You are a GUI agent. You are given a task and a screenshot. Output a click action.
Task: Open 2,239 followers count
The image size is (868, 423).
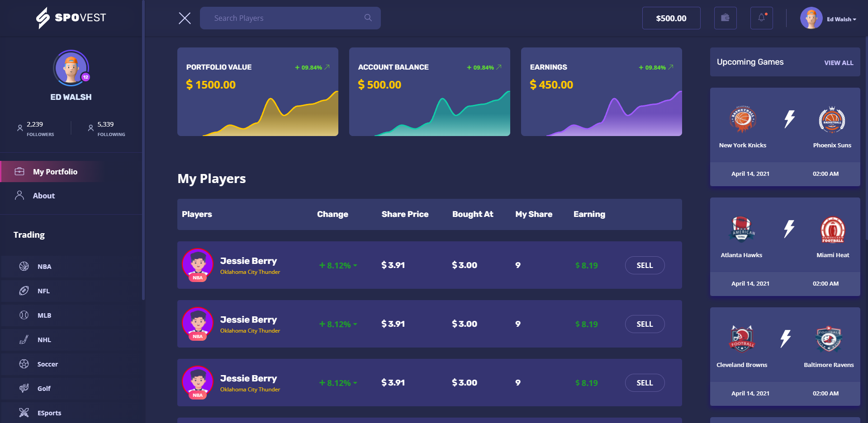click(35, 124)
